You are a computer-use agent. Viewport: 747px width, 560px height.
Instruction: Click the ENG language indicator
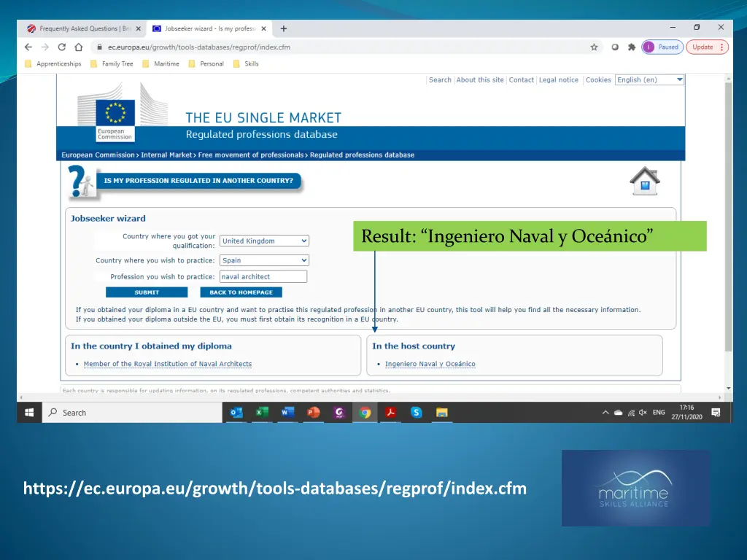coord(659,413)
